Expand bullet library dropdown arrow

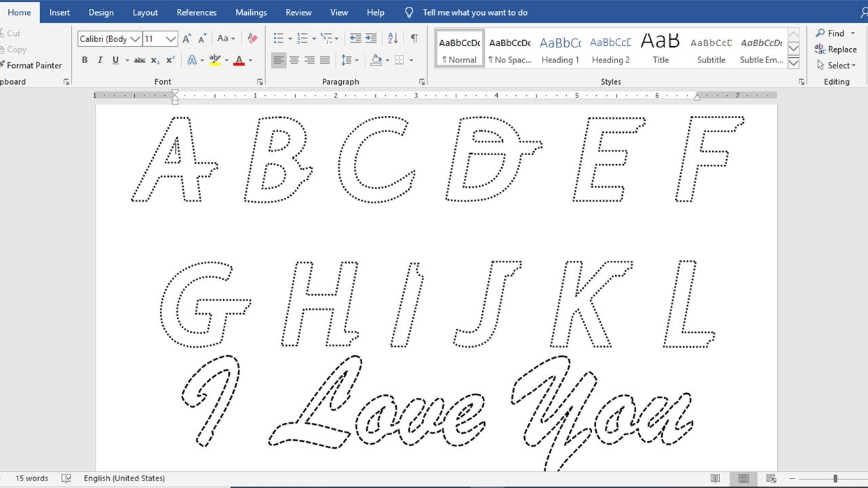(290, 39)
